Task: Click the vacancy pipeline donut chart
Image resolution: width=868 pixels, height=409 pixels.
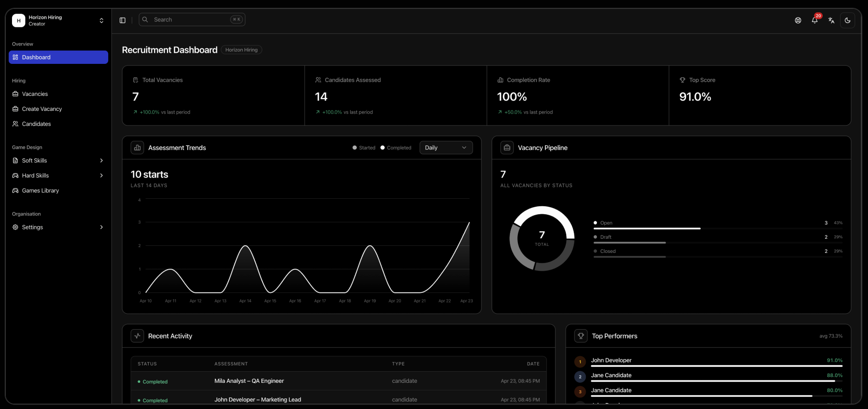Action: click(542, 238)
